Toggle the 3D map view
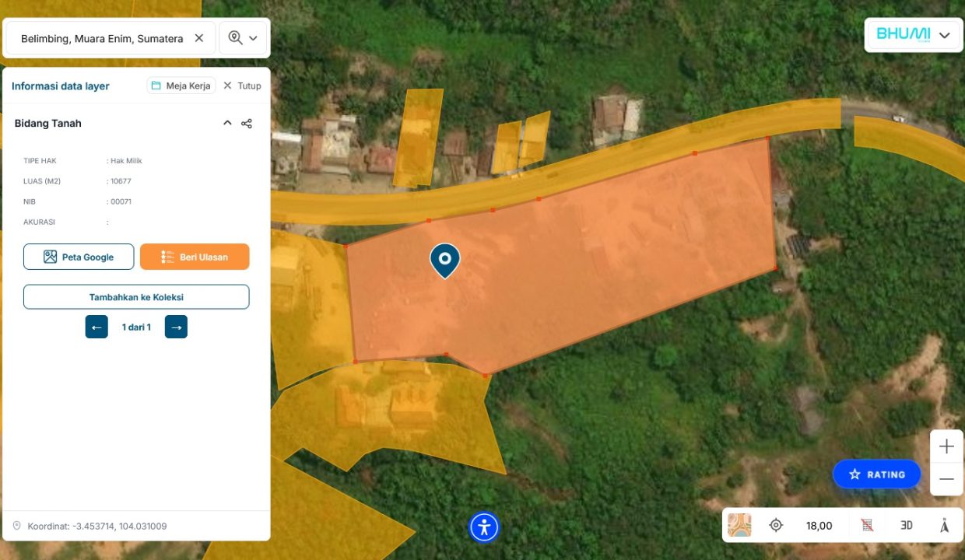This screenshot has height=560, width=965. pyautogui.click(x=907, y=525)
